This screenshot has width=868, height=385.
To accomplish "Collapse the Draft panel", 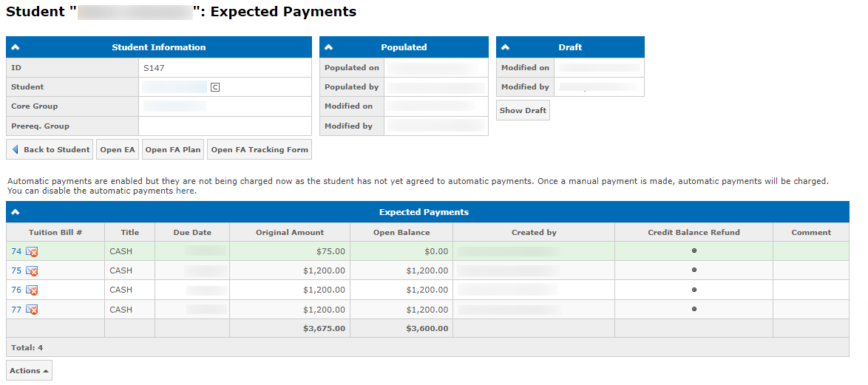I will point(506,47).
